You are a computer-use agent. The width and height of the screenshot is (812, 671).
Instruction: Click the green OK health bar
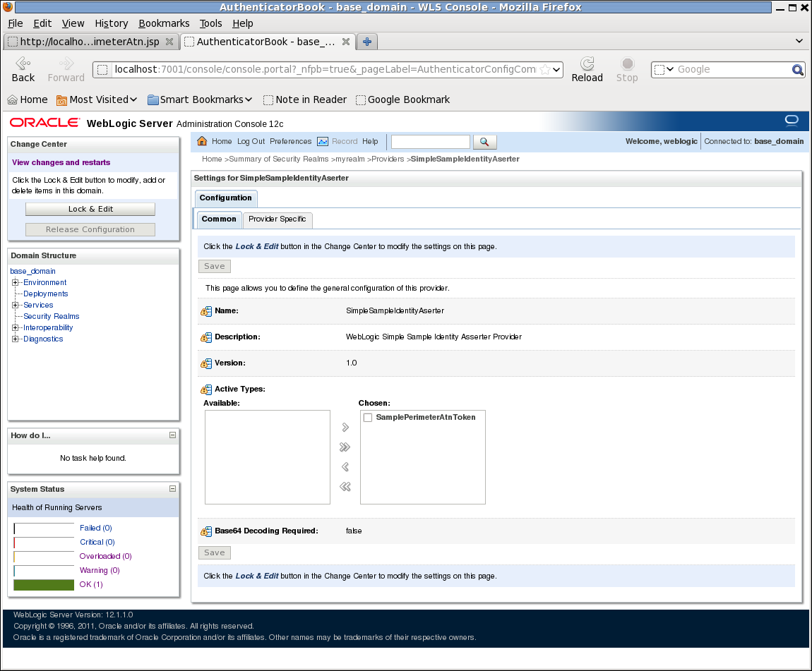[44, 584]
